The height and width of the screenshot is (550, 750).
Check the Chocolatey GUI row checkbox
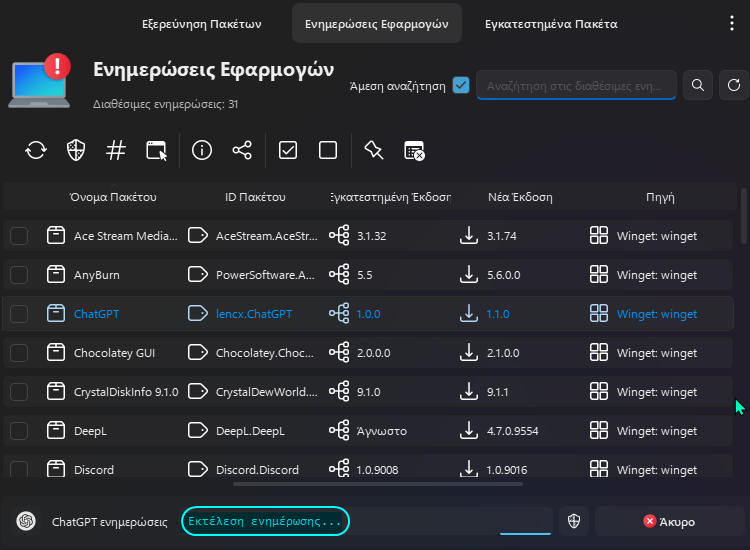(19, 353)
